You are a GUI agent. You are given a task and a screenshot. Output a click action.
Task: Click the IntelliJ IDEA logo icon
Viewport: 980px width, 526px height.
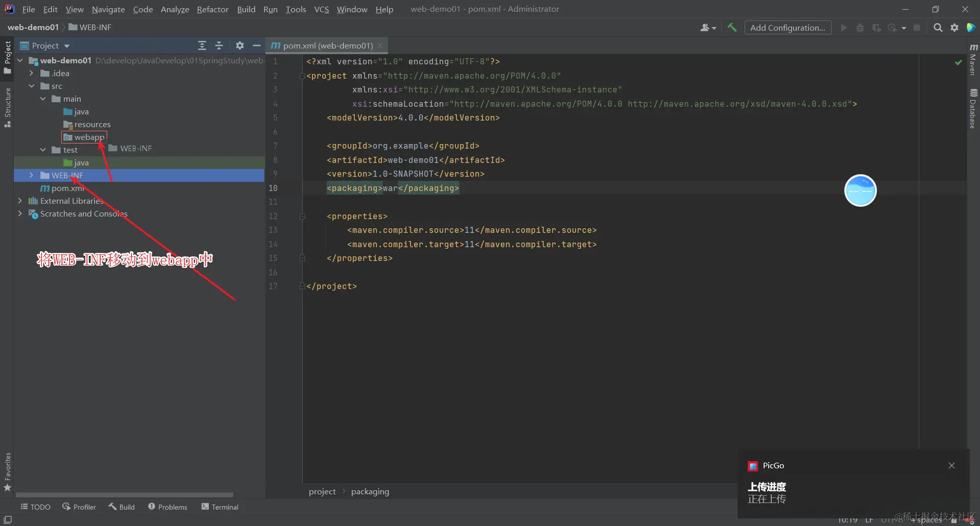(x=9, y=9)
